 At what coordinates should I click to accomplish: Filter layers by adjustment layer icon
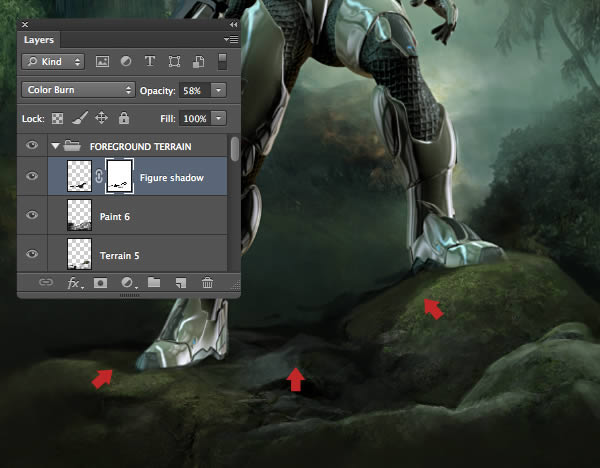click(x=126, y=61)
